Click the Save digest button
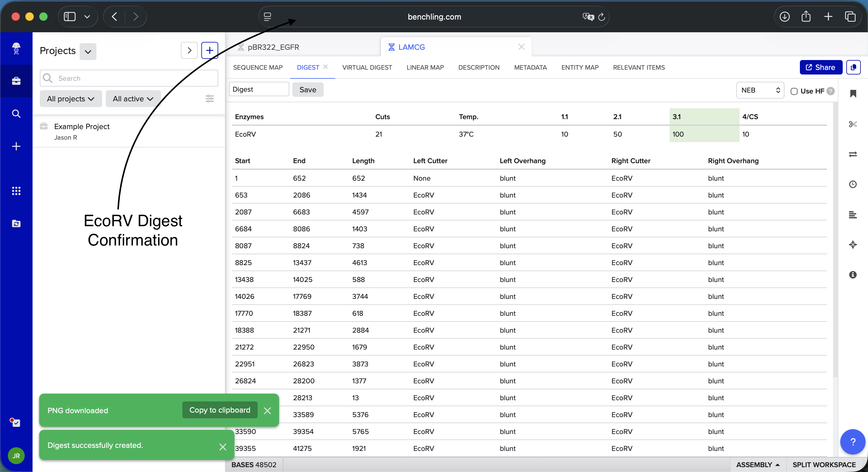Screen dimensions: 868x472 [x=308, y=90]
